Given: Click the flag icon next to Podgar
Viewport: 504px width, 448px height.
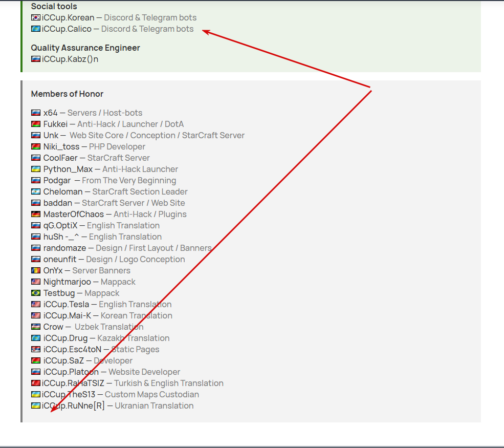Looking at the screenshot, I should (36, 180).
